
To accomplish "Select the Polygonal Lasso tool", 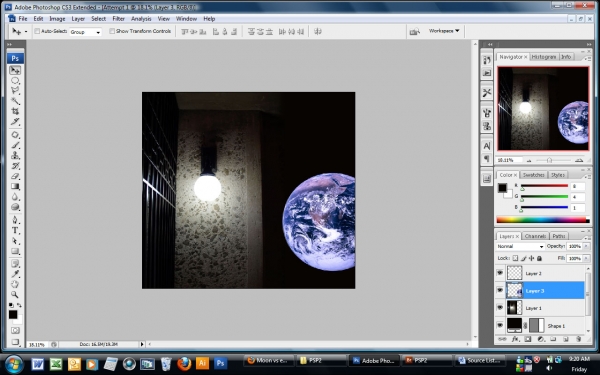I will 15,91.
